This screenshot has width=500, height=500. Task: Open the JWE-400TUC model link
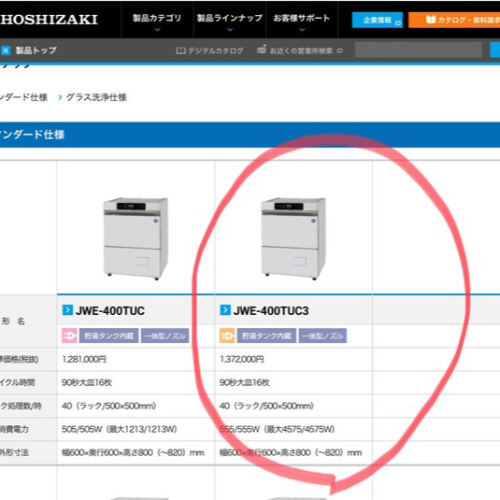pyautogui.click(x=110, y=311)
